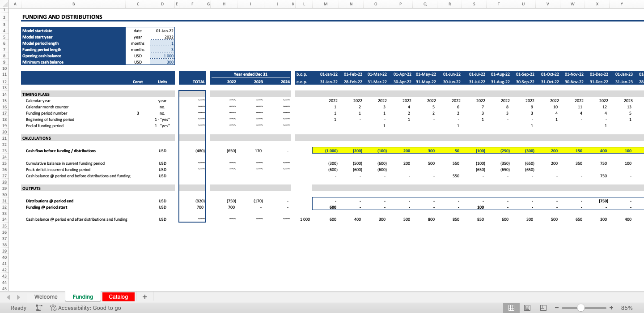Select column B header
Image resolution: width=644 pixels, height=313 pixels.
click(73, 4)
